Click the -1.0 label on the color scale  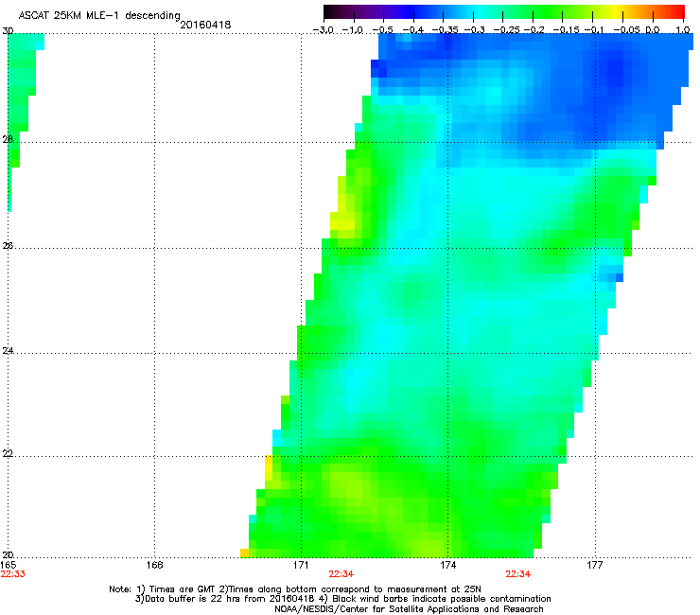click(353, 30)
